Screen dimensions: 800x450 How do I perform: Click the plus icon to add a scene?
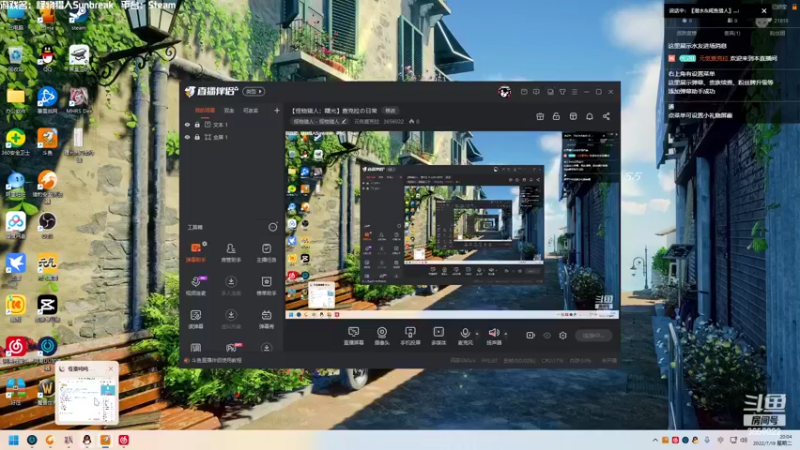click(x=277, y=110)
